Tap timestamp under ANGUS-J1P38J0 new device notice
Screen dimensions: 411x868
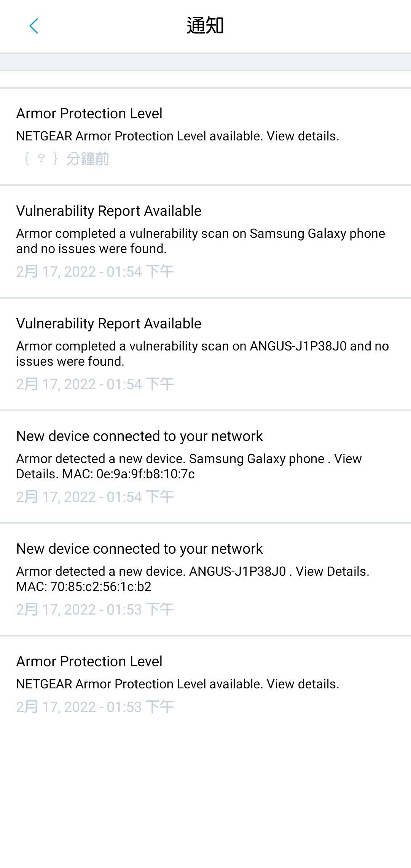pos(95,610)
